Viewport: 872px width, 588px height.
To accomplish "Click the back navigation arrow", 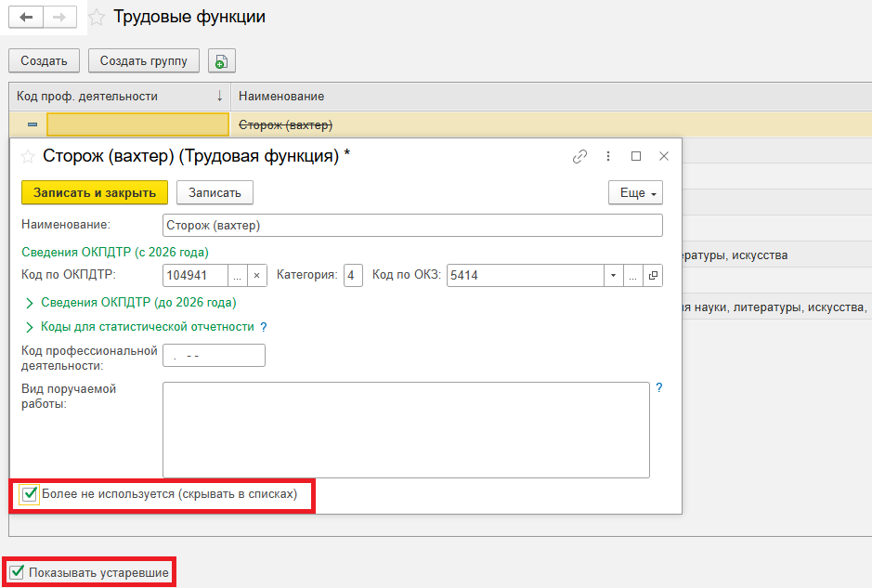I will click(x=26, y=18).
